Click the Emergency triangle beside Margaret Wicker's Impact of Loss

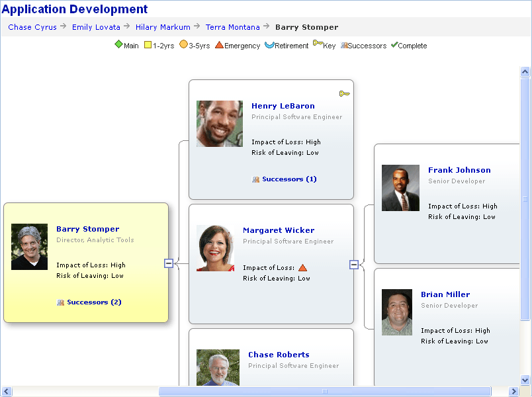304,267
